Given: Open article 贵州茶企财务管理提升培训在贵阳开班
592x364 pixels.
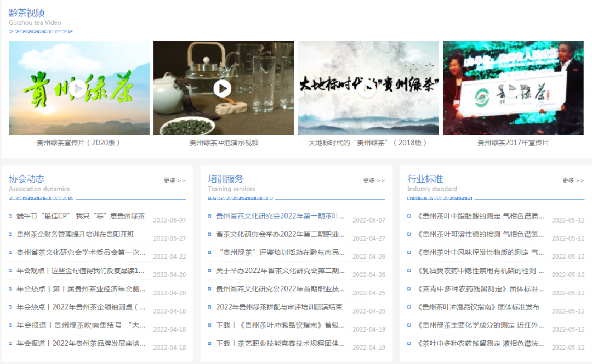Looking at the screenshot, I should coord(76,234).
